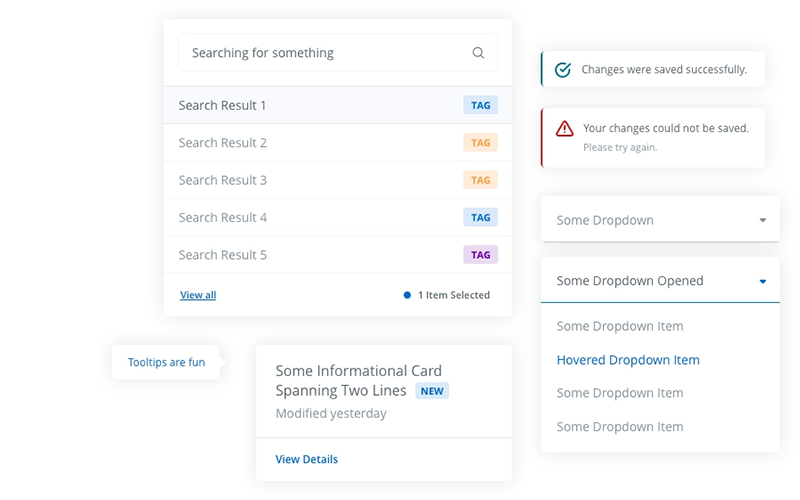Click the magnifying glass search icon

(x=478, y=53)
